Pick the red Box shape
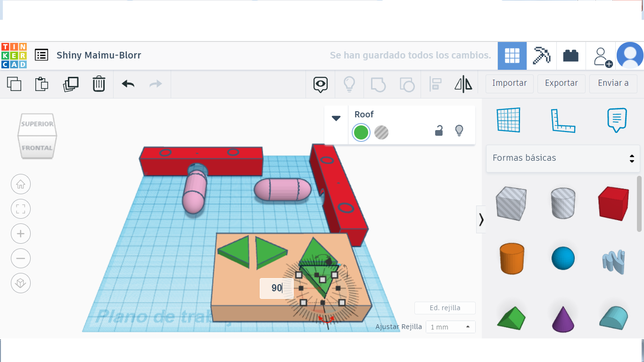Screen dimensions: 644x362 (613, 203)
